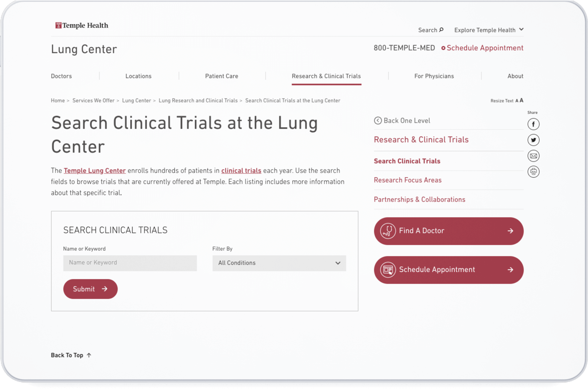Image resolution: width=588 pixels, height=391 pixels.
Task: Go to Services We Offer breadcrumb
Action: pyautogui.click(x=94, y=101)
